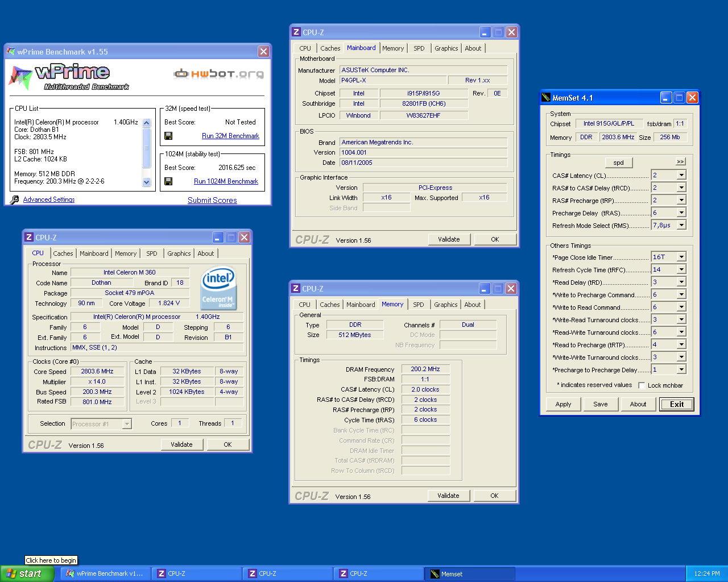
Task: Click the Advanced Settings link
Action: pos(49,199)
